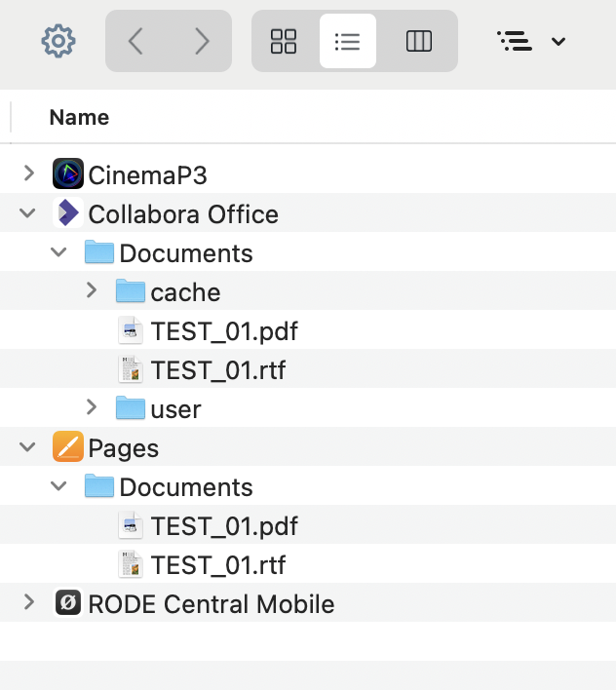The height and width of the screenshot is (690, 616).
Task: Go back with the left arrow
Action: coord(136,41)
